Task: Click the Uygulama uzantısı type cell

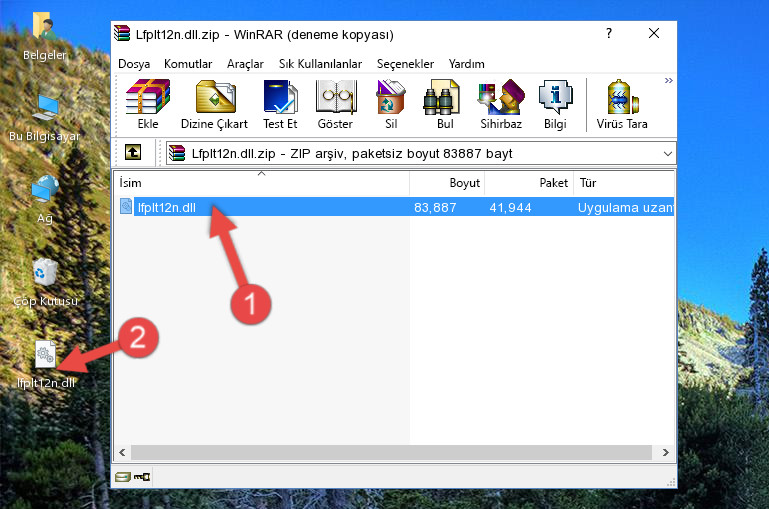Action: [x=625, y=207]
